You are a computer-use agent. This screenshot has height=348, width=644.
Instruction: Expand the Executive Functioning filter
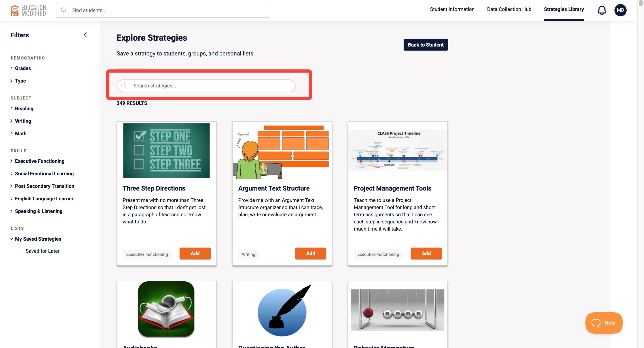coord(40,161)
